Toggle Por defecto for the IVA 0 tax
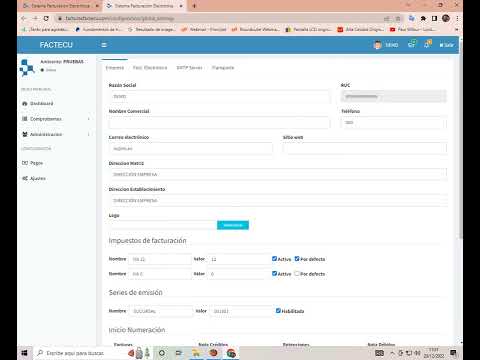The image size is (480, 360). 297,273
